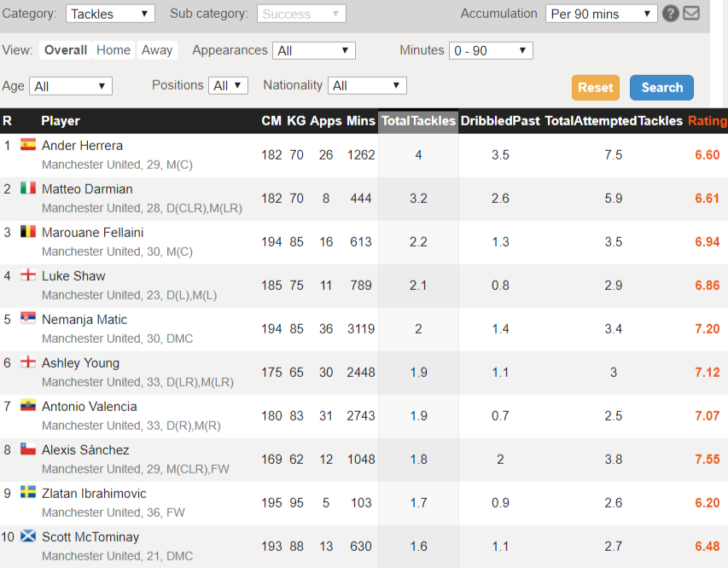728x568 pixels.
Task: Click the orange Reset button
Action: pyautogui.click(x=595, y=88)
